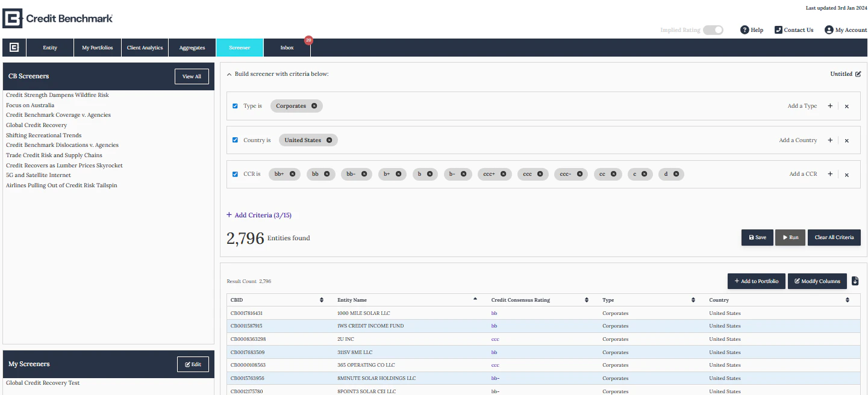The image size is (868, 395).
Task: Delete the Type criteria row
Action: point(846,107)
